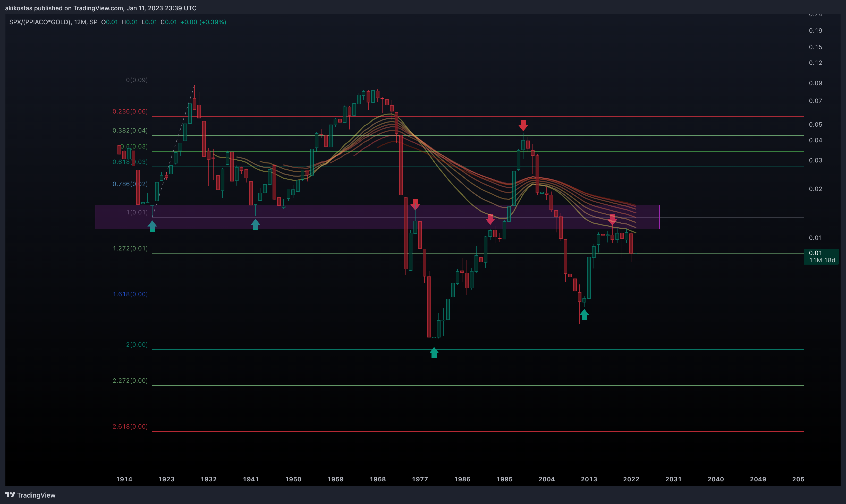Select the '2(0.00)' Fibonacci level label
Screen dimensions: 846x504
137,345
